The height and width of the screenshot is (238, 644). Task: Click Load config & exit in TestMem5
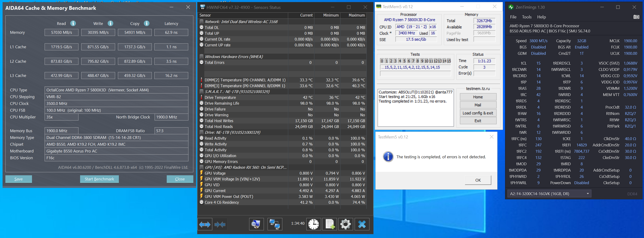[x=478, y=113]
